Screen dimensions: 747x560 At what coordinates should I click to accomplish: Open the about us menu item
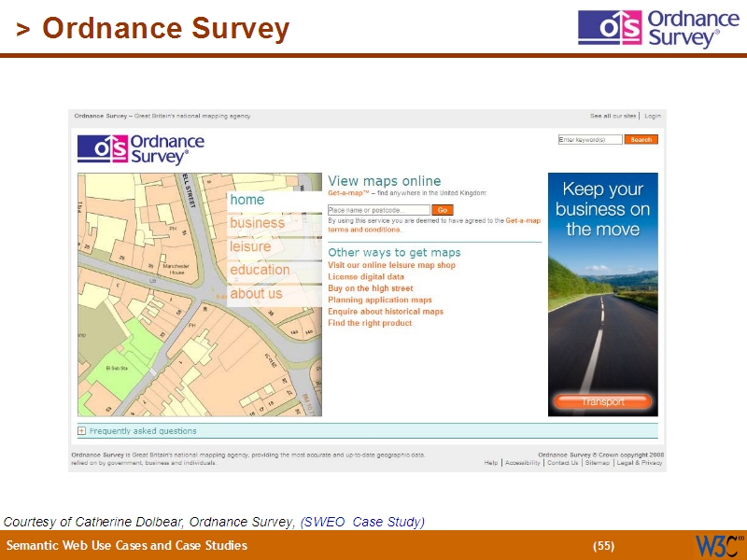(256, 293)
